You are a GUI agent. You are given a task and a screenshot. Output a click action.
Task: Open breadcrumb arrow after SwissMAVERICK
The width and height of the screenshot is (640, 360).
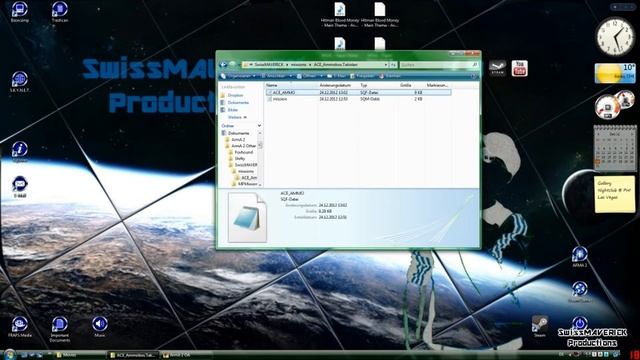[x=287, y=64]
